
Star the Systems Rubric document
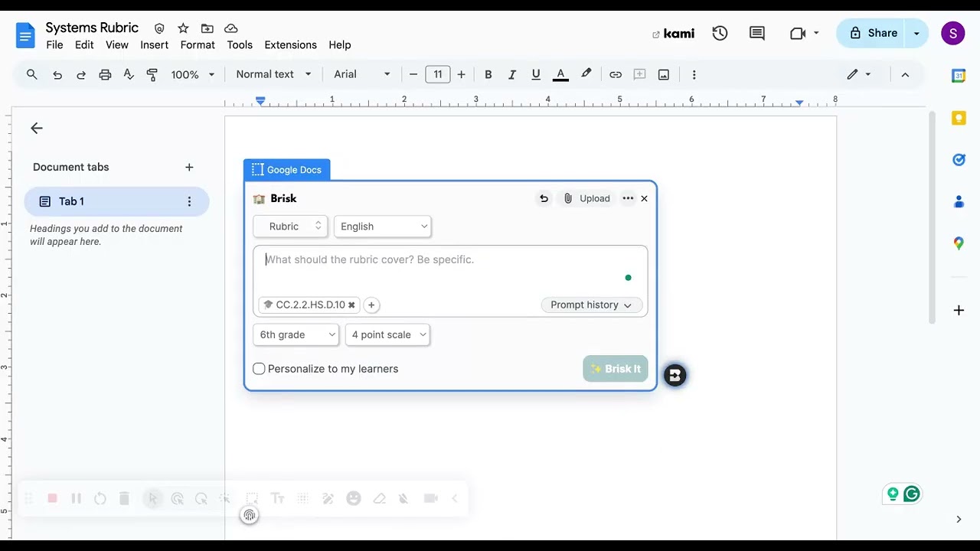tap(183, 28)
